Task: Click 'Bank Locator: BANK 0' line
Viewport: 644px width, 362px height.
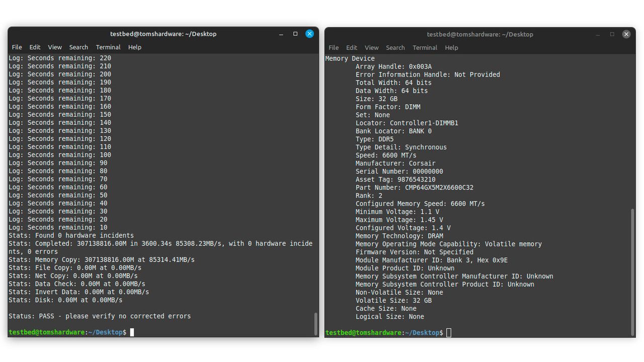Action: [x=393, y=131]
